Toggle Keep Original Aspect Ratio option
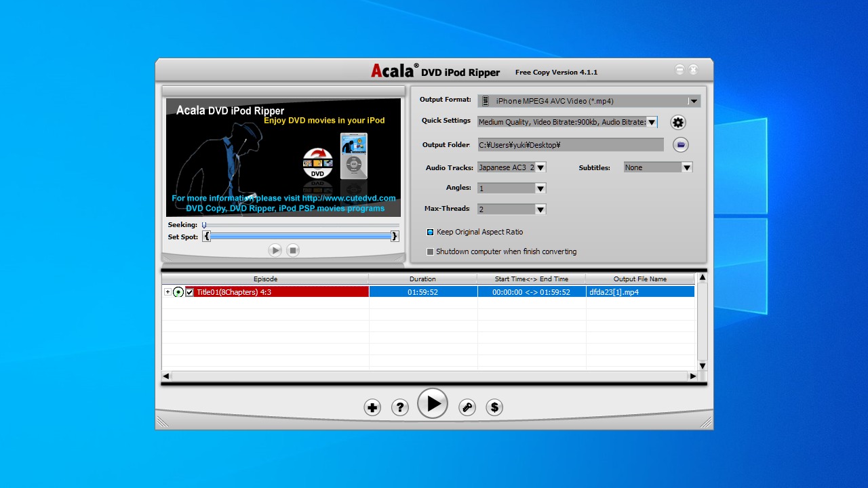This screenshot has width=868, height=488. coord(430,232)
